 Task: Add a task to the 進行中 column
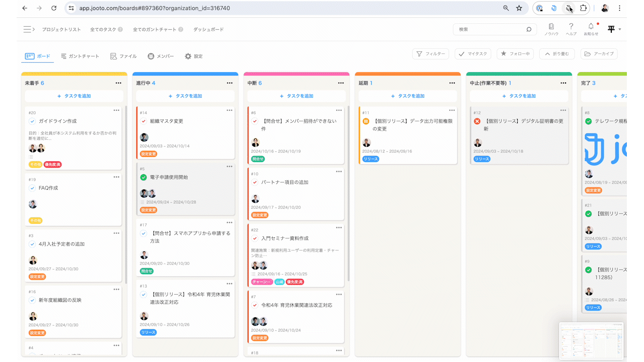pos(185,96)
